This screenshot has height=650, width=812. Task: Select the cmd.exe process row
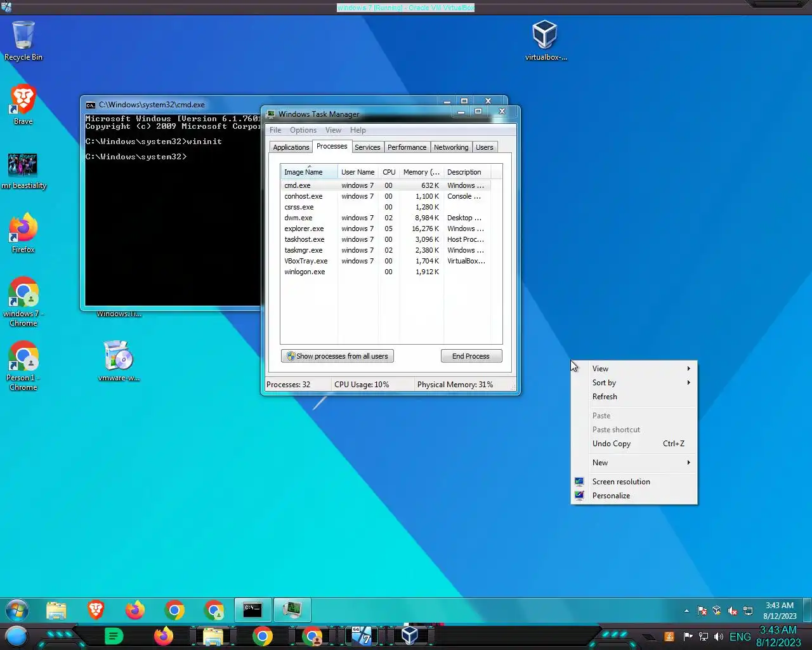pos(386,185)
